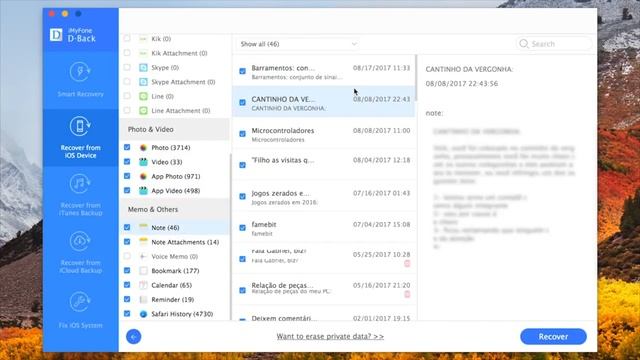The height and width of the screenshot is (360, 640).
Task: Click the Kik app icon
Action: point(143,39)
